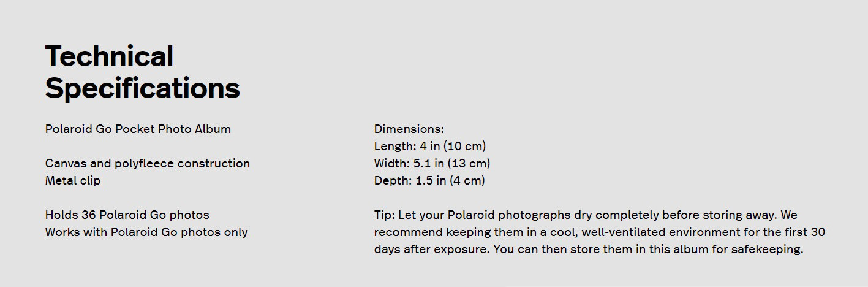Click the word "Tip:" starting the paragraph
This screenshot has width=868, height=287.
click(x=384, y=215)
